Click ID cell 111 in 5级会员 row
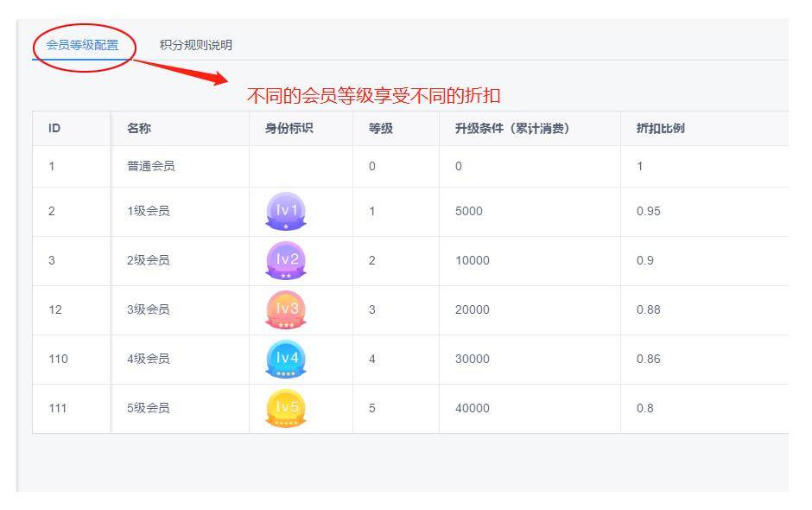Viewport: 812px width, 510px height. click(58, 408)
